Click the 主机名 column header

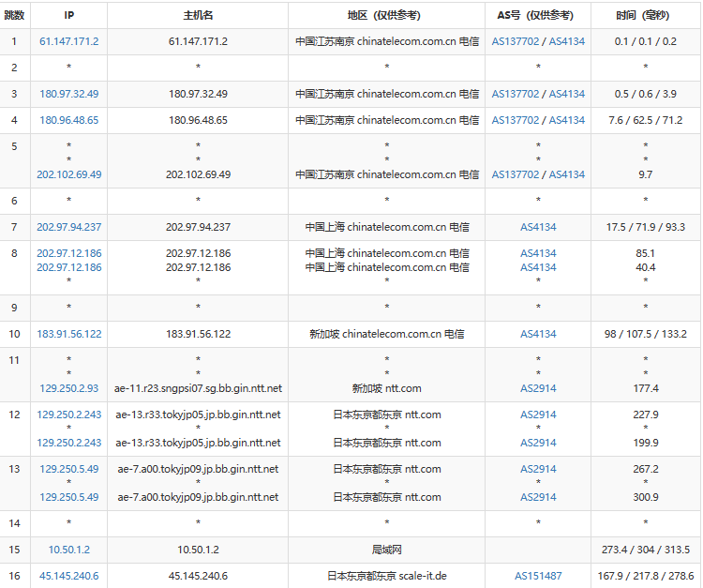coord(198,15)
